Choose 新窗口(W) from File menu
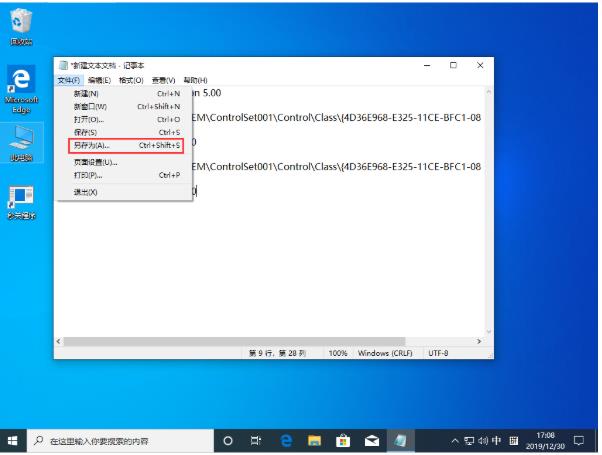The height and width of the screenshot is (455, 602). 124,107
